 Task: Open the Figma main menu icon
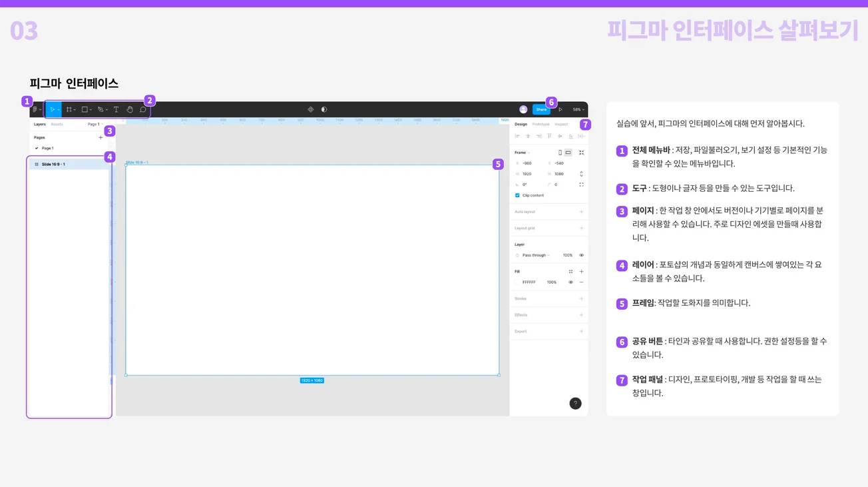click(35, 109)
